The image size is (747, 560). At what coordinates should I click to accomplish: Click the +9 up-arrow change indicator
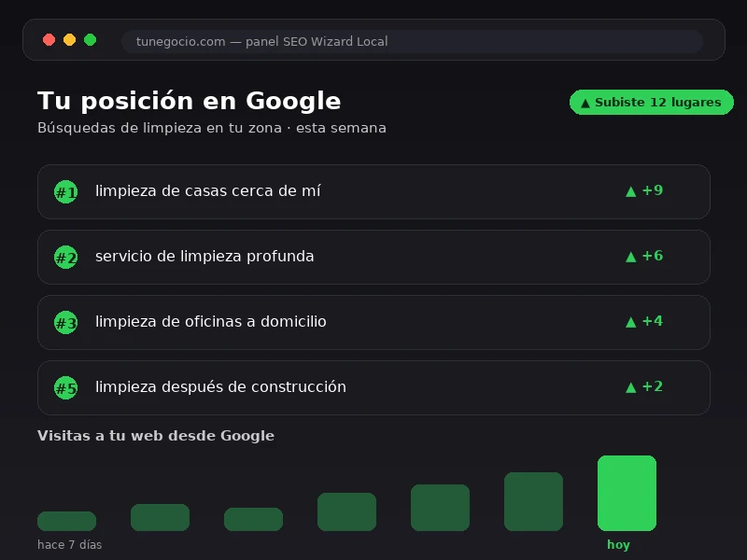click(x=644, y=190)
